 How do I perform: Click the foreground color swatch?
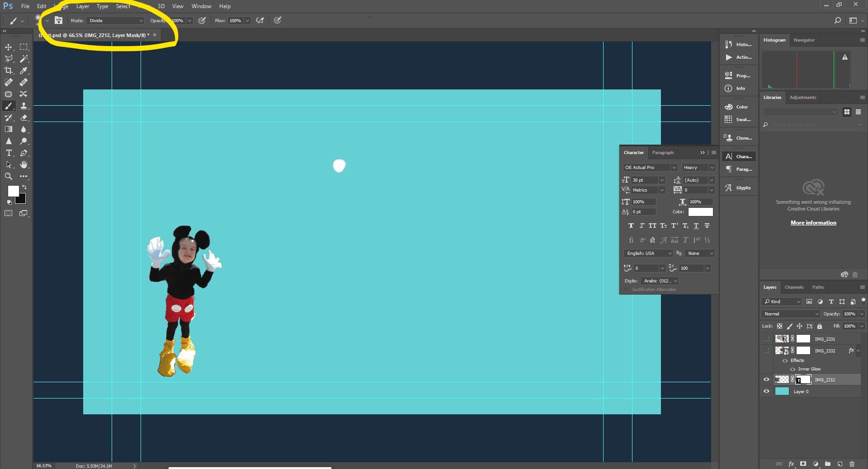[13, 191]
